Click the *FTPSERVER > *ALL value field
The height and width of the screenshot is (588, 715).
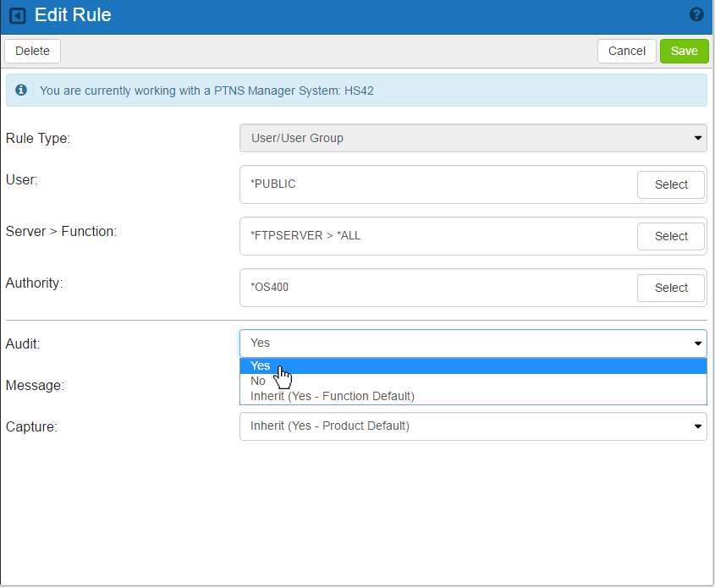point(423,236)
